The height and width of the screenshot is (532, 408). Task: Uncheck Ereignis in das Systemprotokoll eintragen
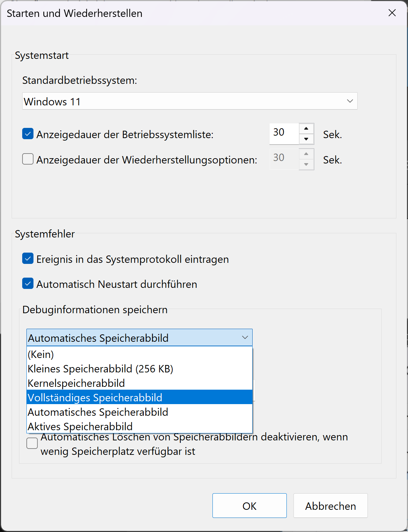point(28,259)
